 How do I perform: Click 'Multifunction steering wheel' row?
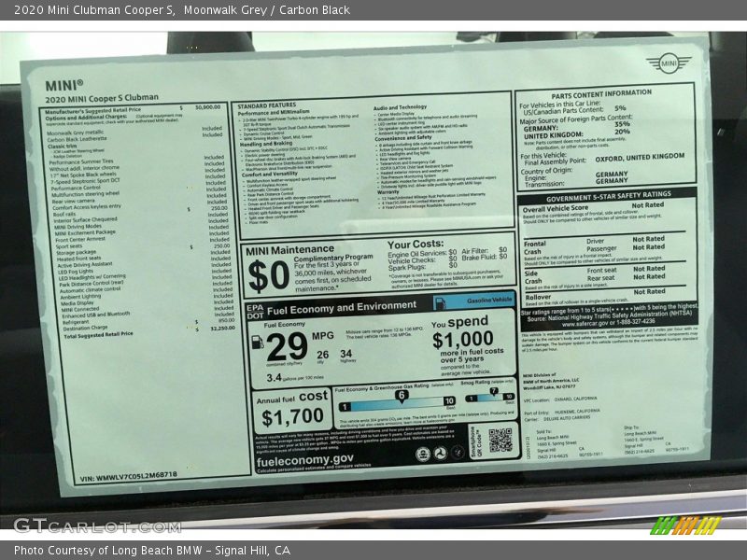[x=85, y=194]
